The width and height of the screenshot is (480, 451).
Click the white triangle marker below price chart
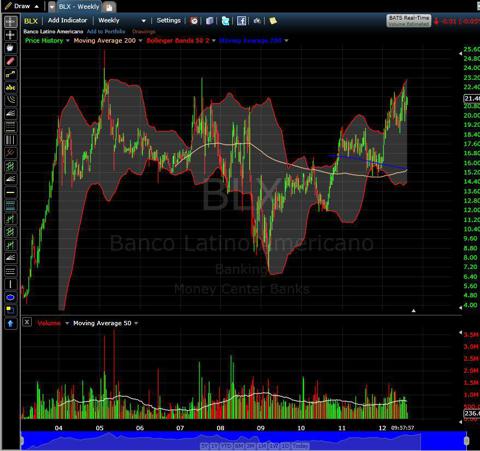point(414,311)
